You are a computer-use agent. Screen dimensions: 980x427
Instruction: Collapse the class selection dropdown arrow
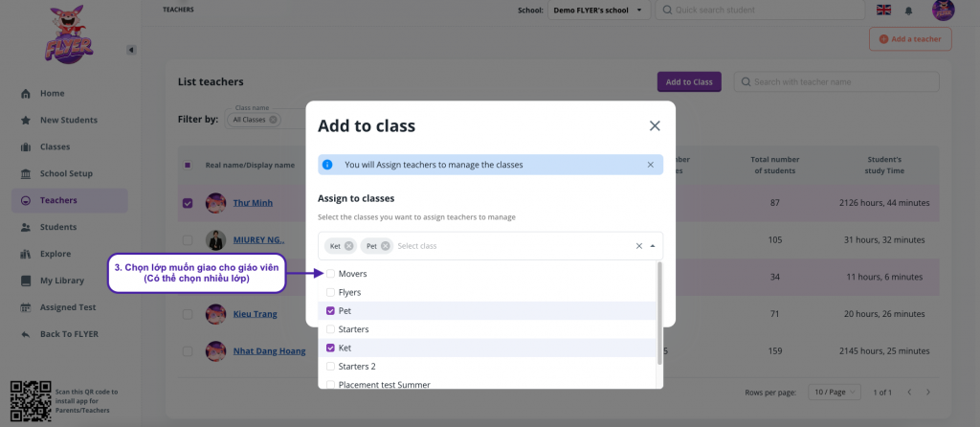(x=653, y=246)
